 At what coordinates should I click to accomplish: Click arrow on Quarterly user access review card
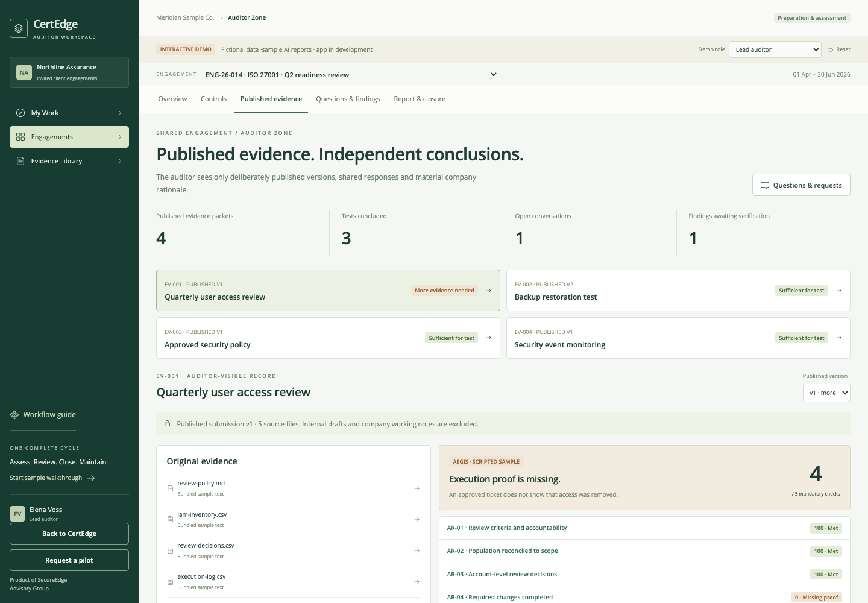(489, 291)
